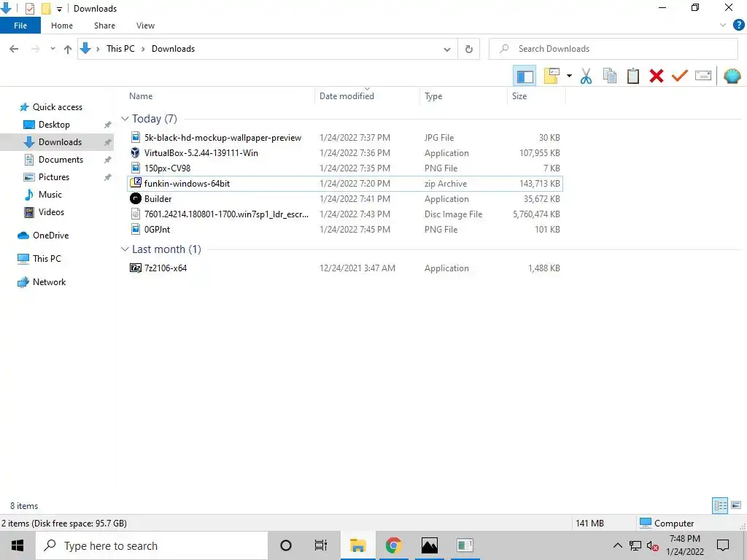The height and width of the screenshot is (560, 747).
Task: Open the Windows Start button
Action: pyautogui.click(x=18, y=545)
